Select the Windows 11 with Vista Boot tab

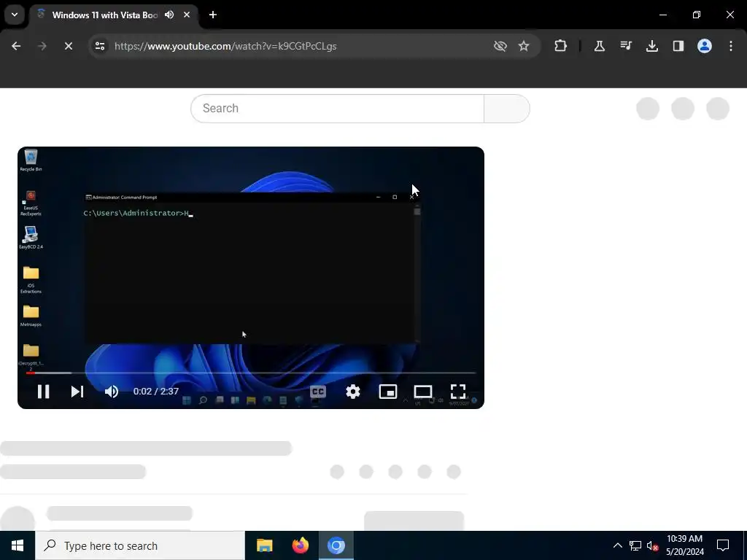click(x=105, y=15)
